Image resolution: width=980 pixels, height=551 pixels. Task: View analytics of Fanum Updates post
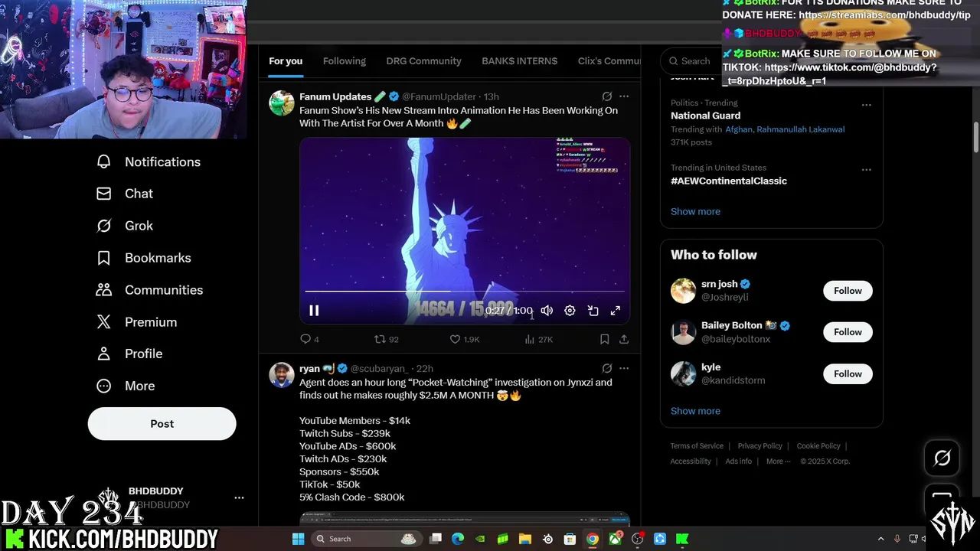coord(539,339)
